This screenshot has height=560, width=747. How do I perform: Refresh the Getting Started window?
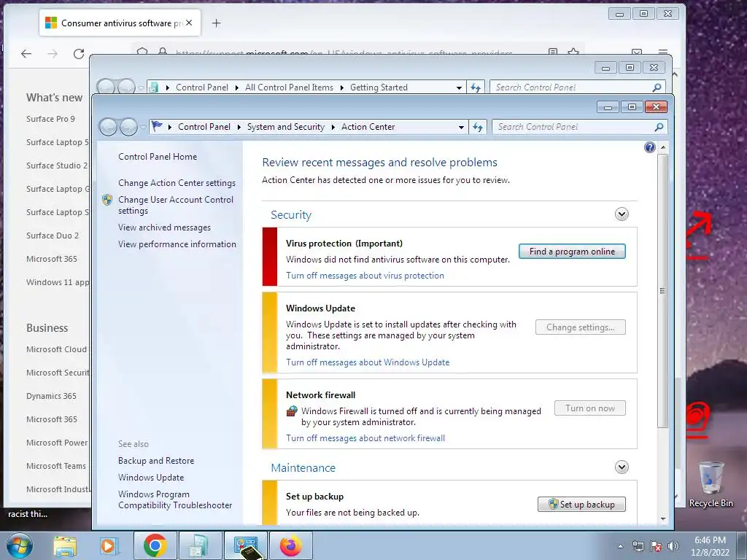[476, 87]
